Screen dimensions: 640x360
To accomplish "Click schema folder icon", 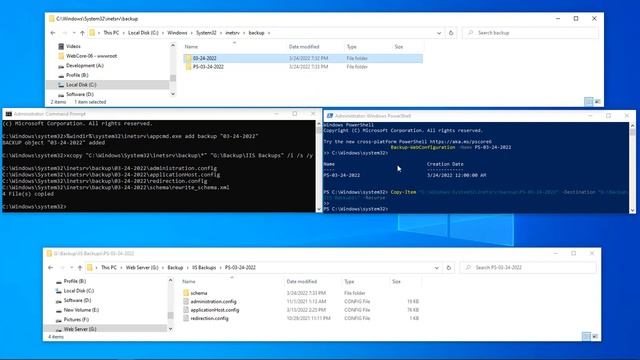I will pos(186,293).
